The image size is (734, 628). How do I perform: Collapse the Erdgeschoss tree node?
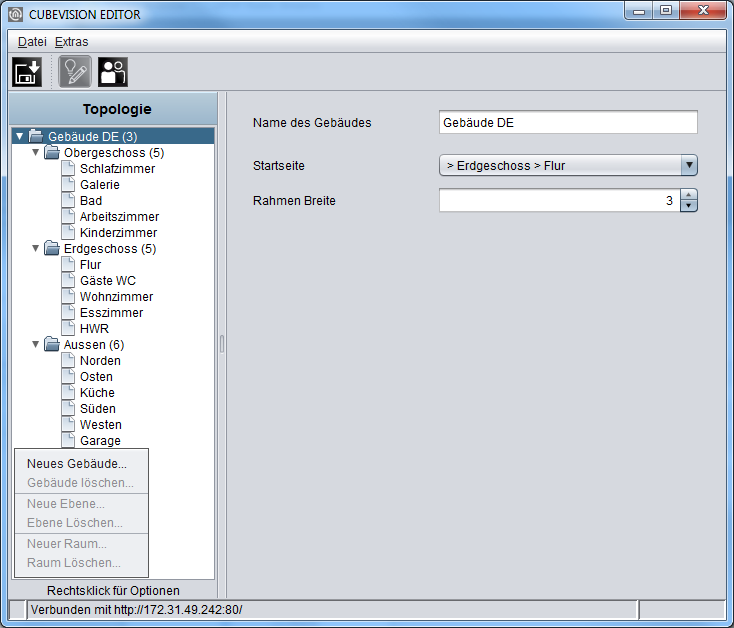click(36, 248)
